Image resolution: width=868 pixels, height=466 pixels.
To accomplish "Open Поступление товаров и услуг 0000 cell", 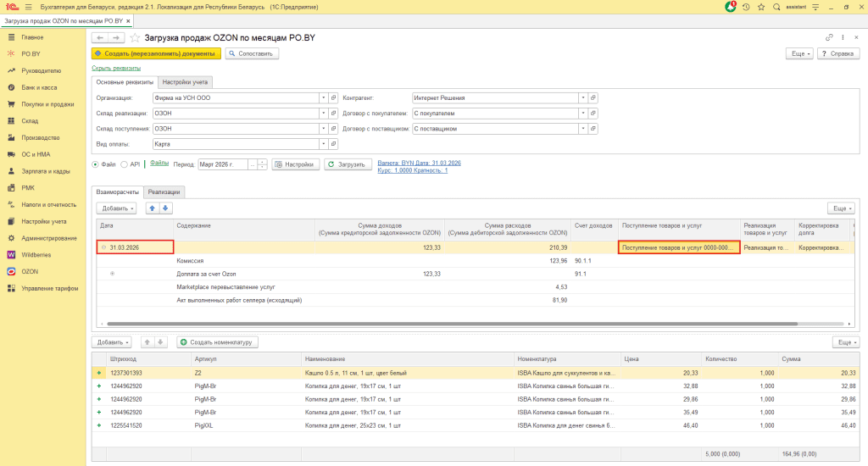I will coord(679,247).
